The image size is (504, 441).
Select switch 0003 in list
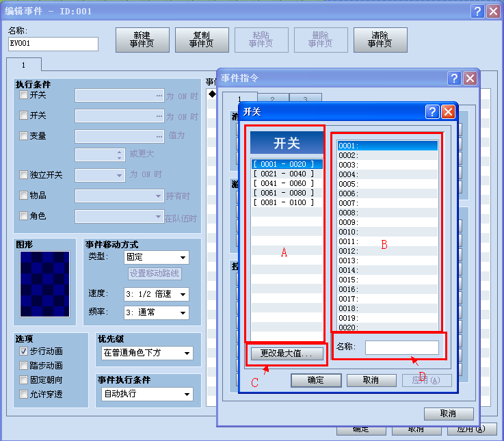(x=388, y=165)
